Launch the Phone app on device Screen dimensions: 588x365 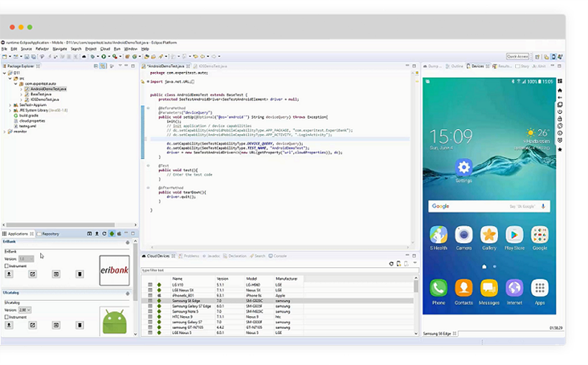(438, 288)
